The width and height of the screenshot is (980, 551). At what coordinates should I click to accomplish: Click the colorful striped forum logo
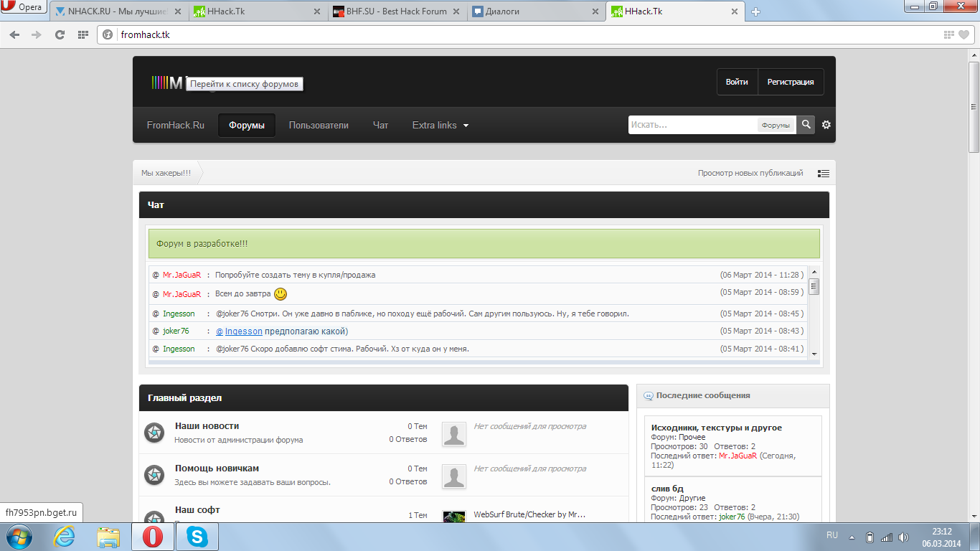[x=167, y=83]
